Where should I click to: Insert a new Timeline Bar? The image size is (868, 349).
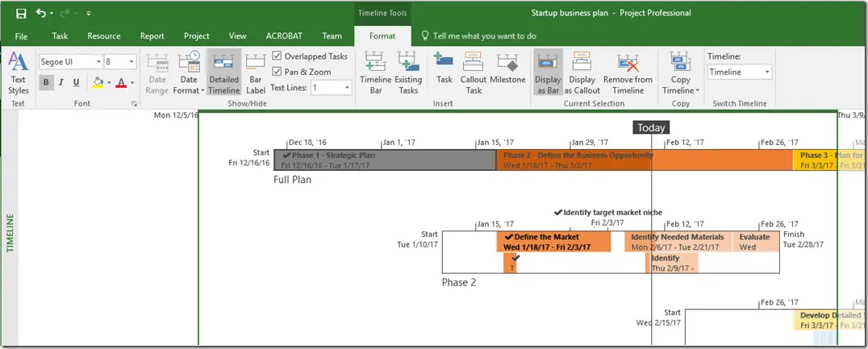(x=375, y=73)
